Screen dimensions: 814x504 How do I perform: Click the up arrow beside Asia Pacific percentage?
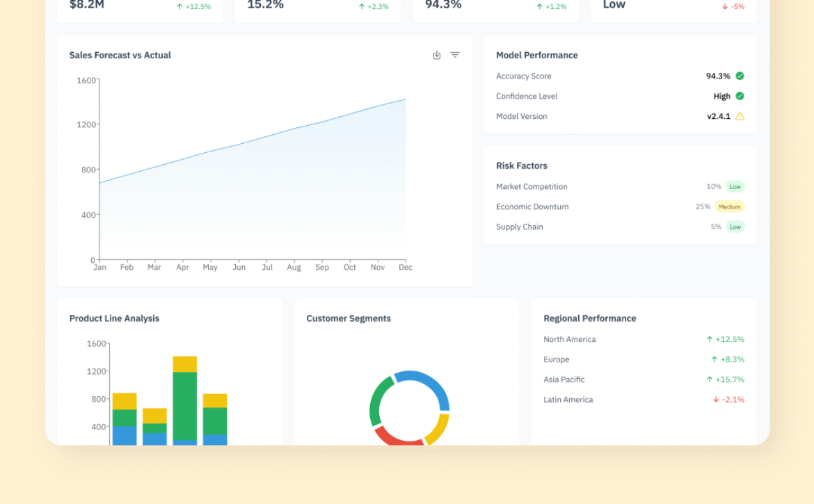pyautogui.click(x=710, y=380)
